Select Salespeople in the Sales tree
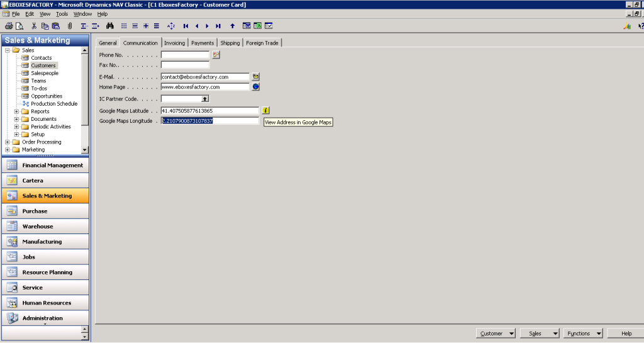This screenshot has height=343, width=644. coord(45,73)
